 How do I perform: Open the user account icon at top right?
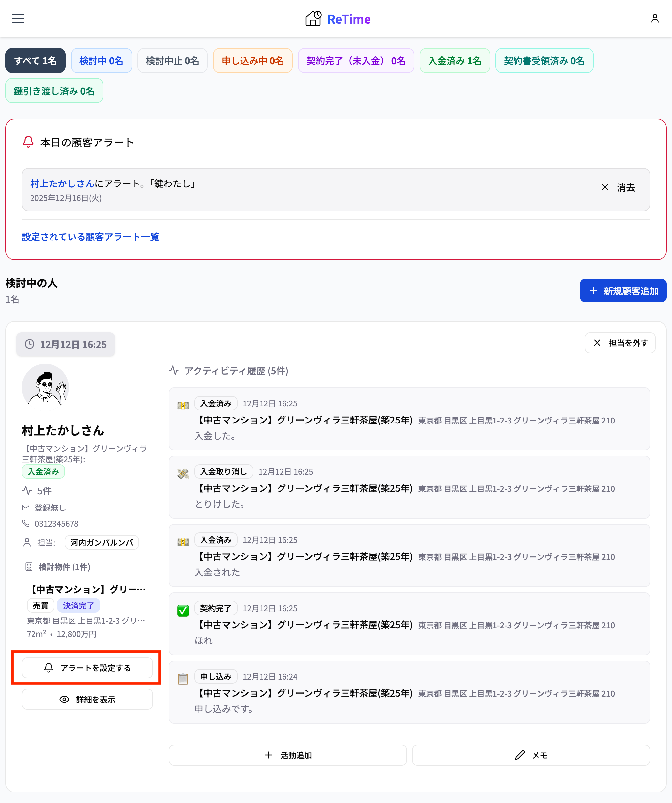tap(654, 18)
